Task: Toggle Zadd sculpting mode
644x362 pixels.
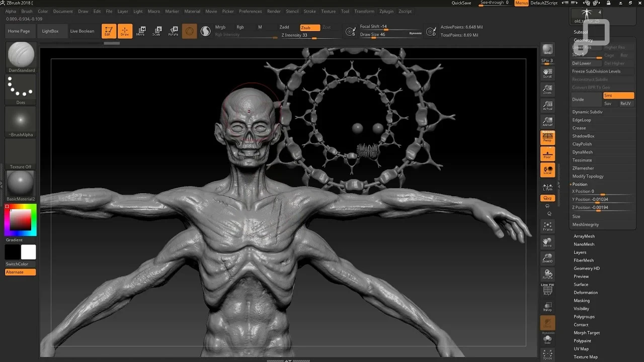Action: tap(284, 27)
